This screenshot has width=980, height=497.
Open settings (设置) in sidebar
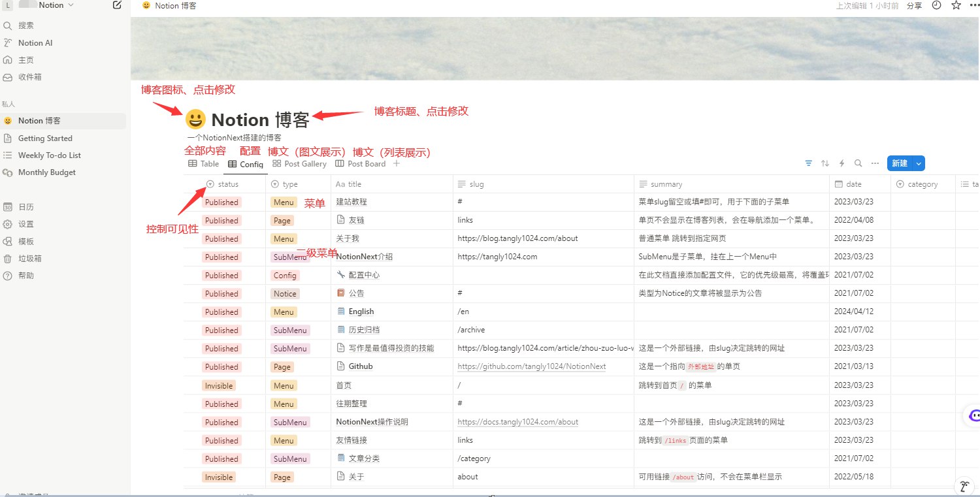pyautogui.click(x=25, y=224)
